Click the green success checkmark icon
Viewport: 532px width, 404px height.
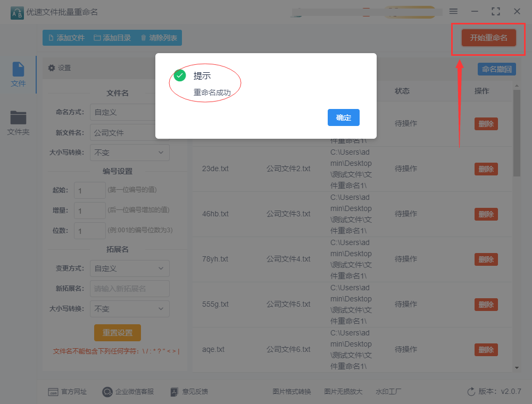(180, 75)
